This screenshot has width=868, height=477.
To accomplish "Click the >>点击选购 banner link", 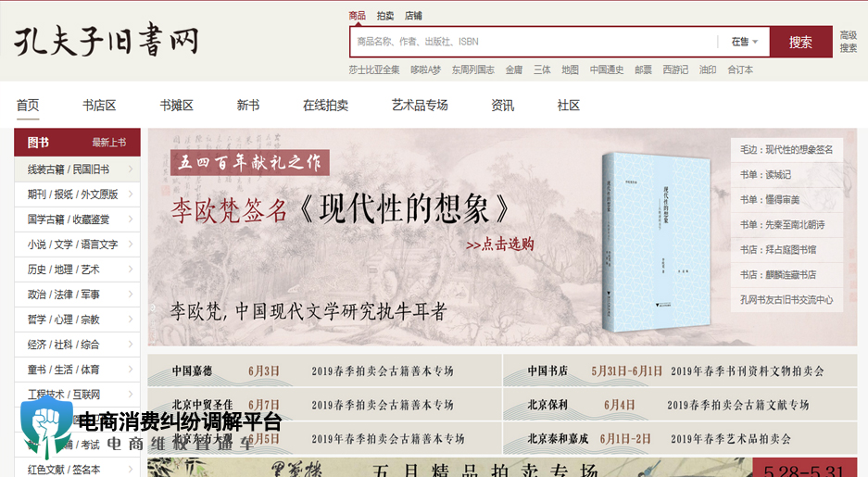I will 500,244.
